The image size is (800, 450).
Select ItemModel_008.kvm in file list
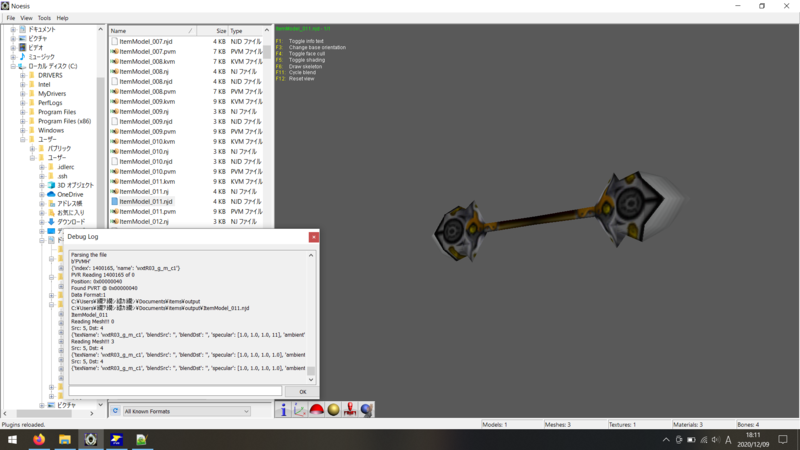tap(147, 61)
